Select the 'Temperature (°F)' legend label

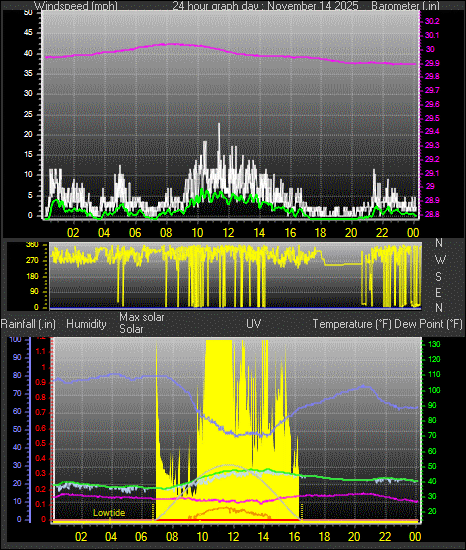[352, 324]
